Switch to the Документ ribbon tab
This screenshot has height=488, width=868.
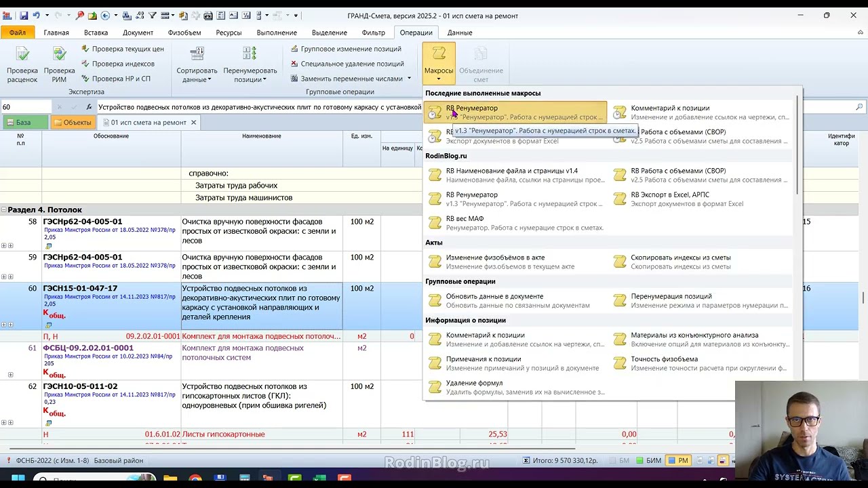coord(138,33)
